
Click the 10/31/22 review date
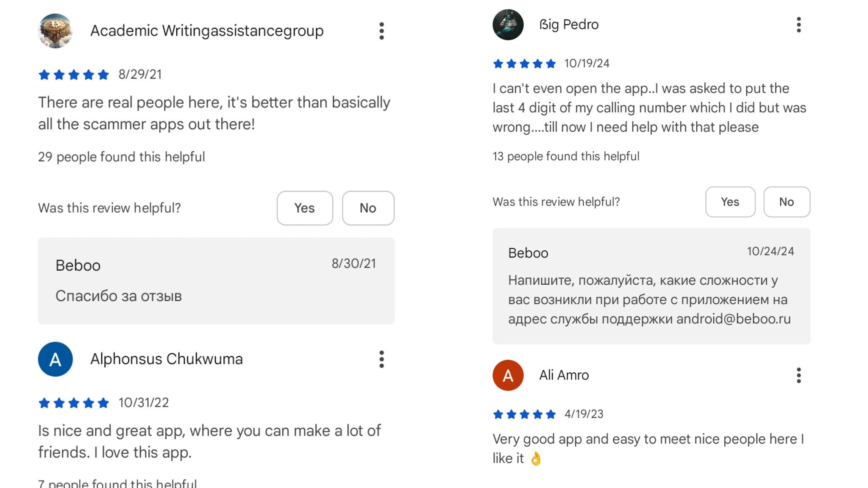[144, 403]
